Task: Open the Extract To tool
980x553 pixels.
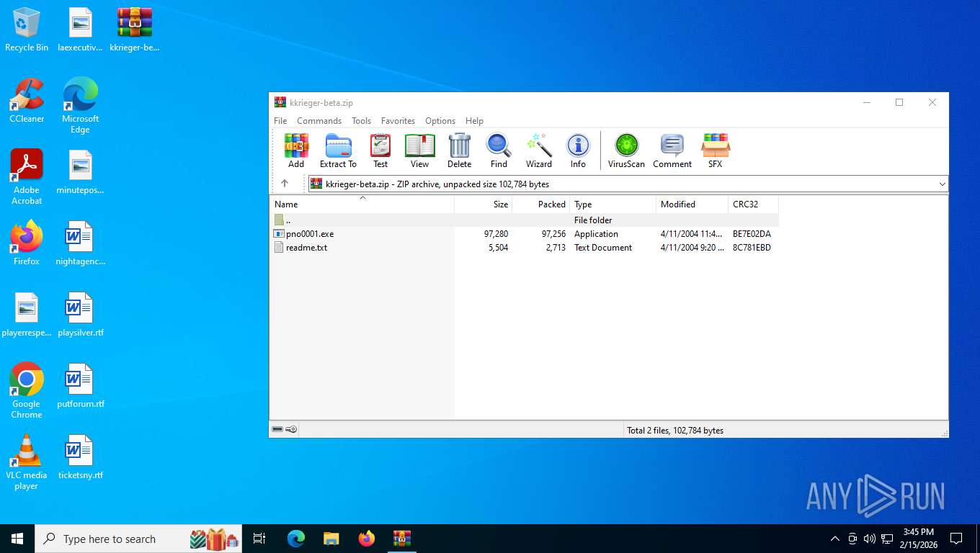Action: 338,150
